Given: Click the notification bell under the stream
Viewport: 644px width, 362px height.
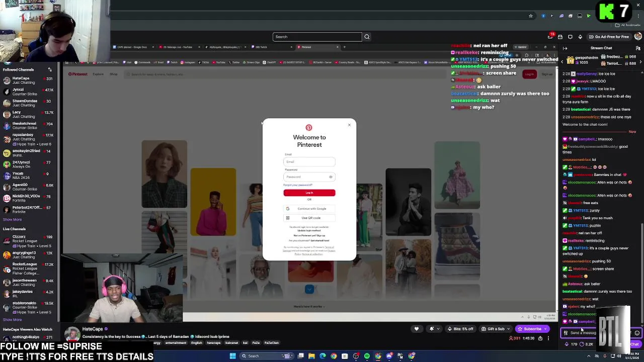Looking at the screenshot, I should pyautogui.click(x=432, y=329).
